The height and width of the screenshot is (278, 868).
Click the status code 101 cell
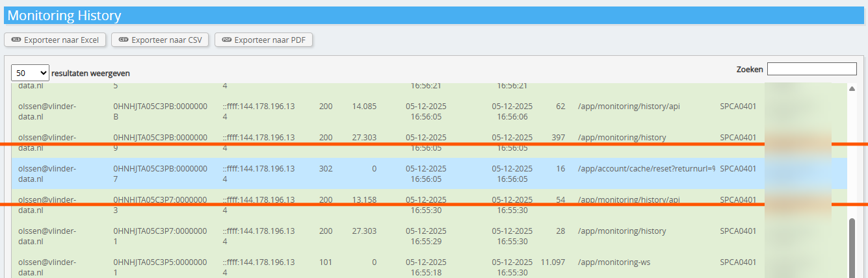pos(326,262)
